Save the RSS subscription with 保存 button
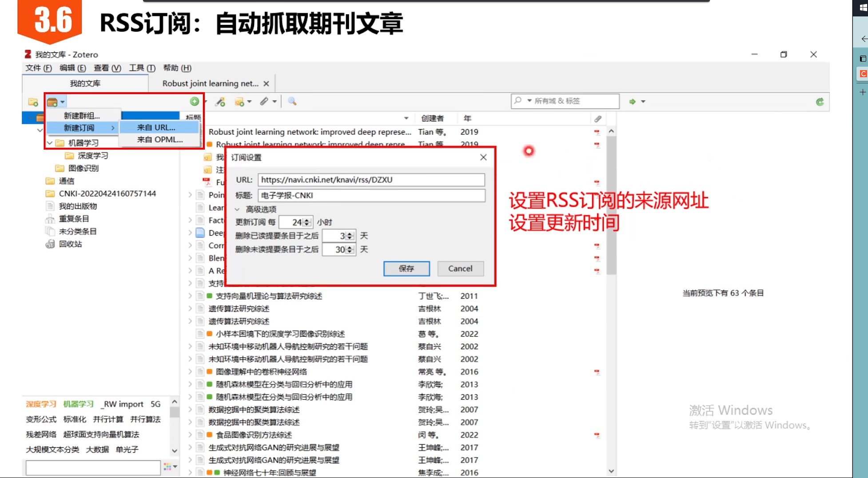 click(x=406, y=269)
